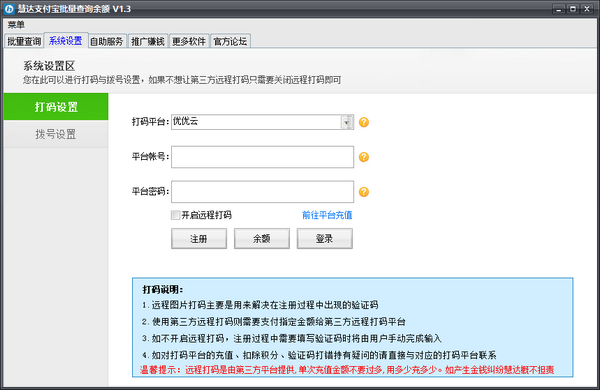Check balance with 余额 button

tap(262, 239)
